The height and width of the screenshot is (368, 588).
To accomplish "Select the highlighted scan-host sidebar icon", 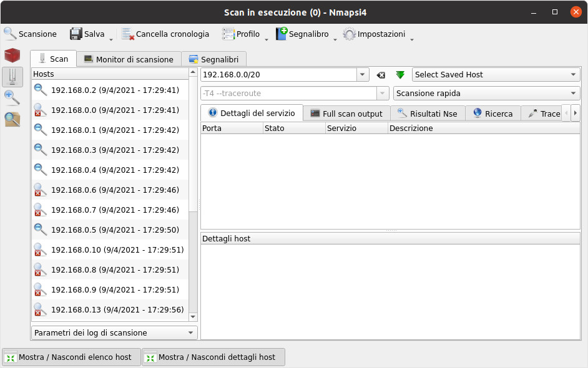I will [12, 77].
